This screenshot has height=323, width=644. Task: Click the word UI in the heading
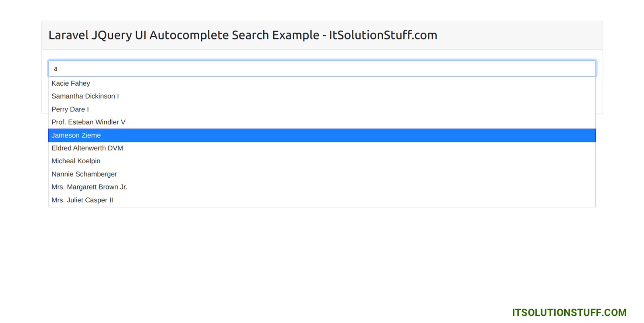pyautogui.click(x=140, y=35)
